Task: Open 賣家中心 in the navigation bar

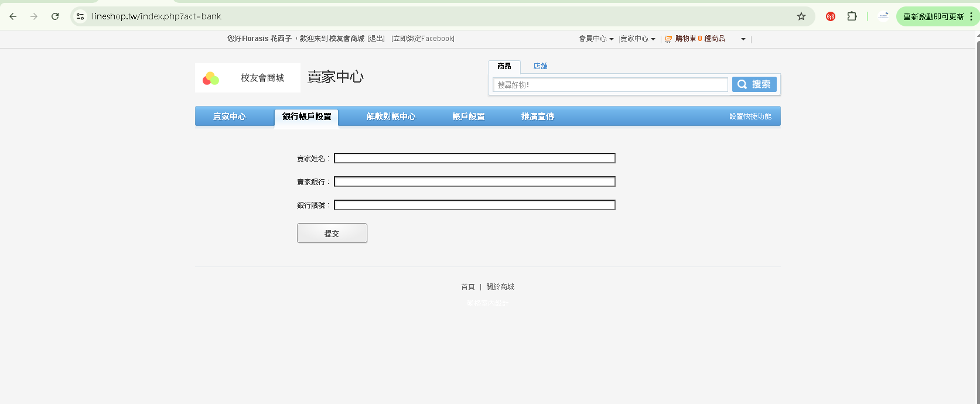Action: 230,117
